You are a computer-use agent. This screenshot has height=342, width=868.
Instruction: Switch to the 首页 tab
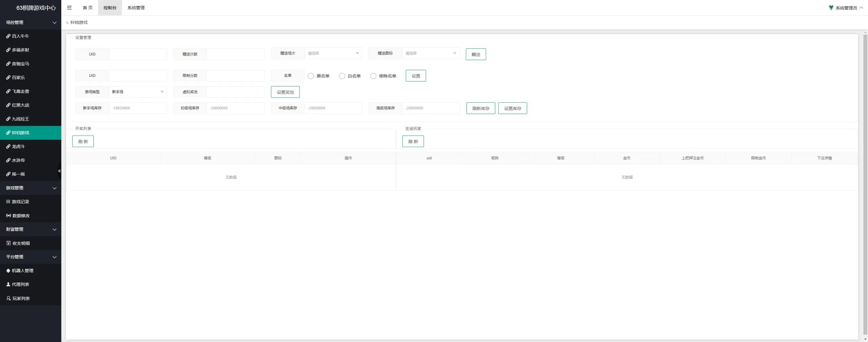point(87,7)
